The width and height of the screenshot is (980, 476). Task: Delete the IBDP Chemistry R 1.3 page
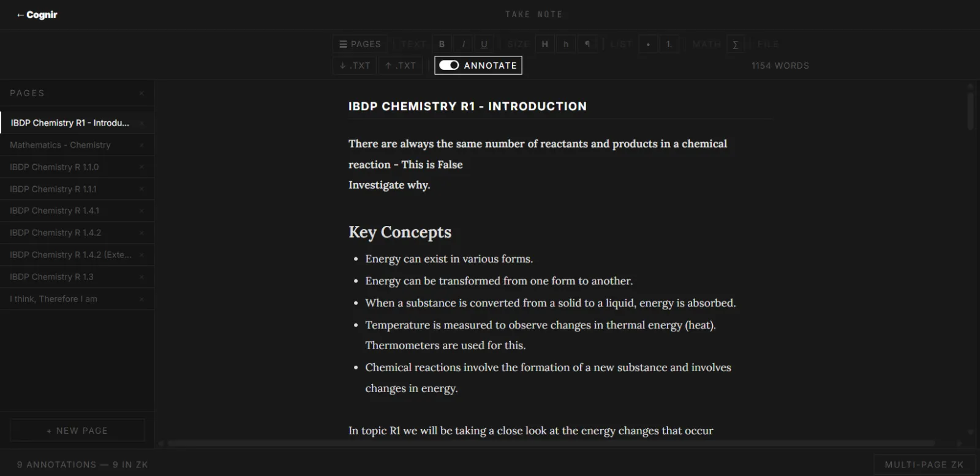[141, 277]
